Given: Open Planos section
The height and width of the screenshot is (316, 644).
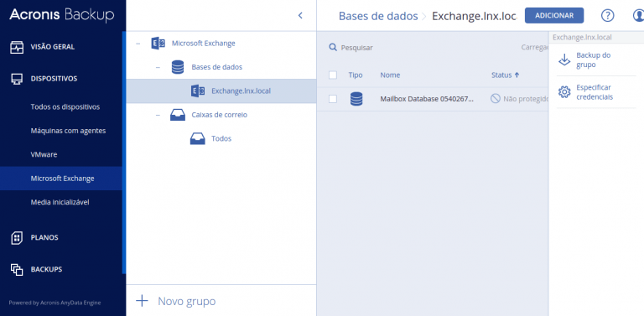Looking at the screenshot, I should click(x=44, y=237).
